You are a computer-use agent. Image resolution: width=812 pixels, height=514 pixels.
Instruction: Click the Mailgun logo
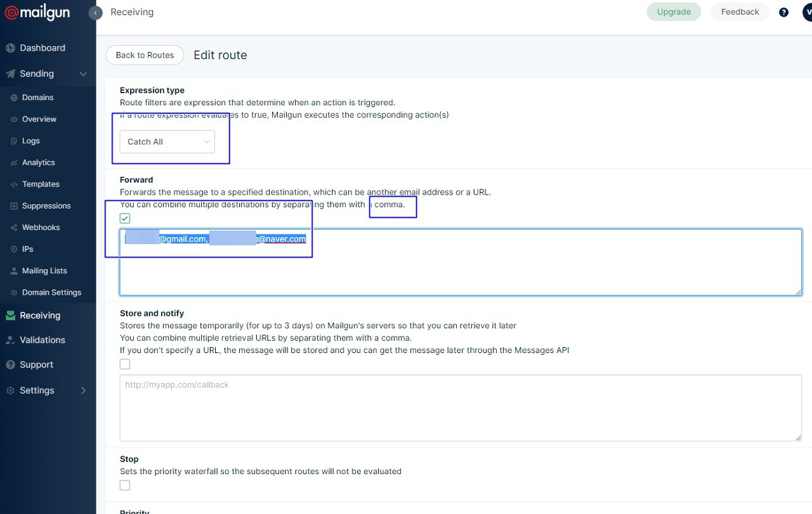tap(37, 12)
